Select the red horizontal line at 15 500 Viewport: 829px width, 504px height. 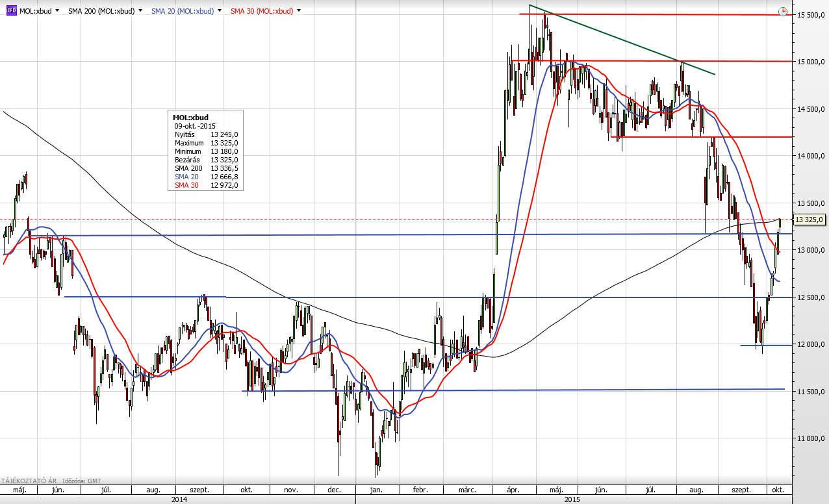pyautogui.click(x=656, y=14)
